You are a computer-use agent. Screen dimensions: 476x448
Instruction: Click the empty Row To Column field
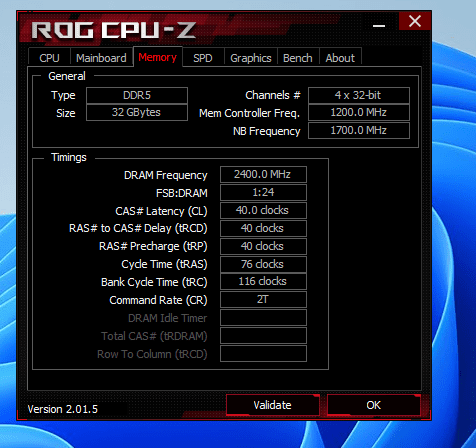(x=263, y=354)
